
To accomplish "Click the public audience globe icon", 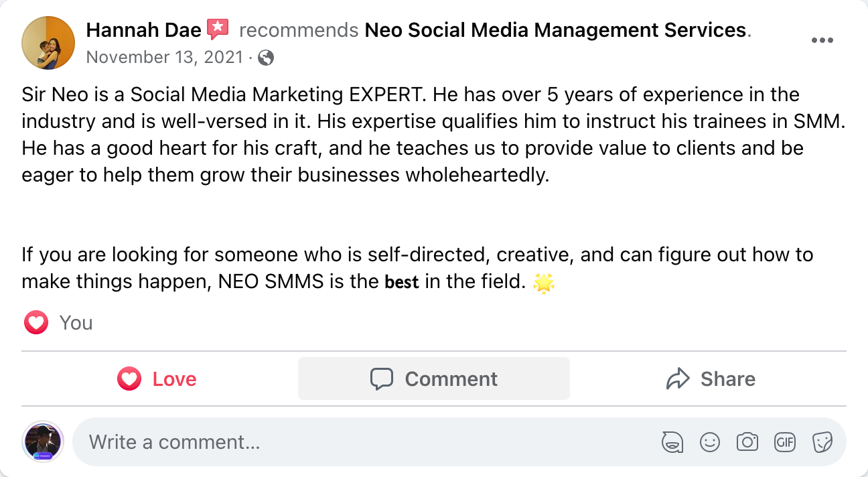I will 266,58.
